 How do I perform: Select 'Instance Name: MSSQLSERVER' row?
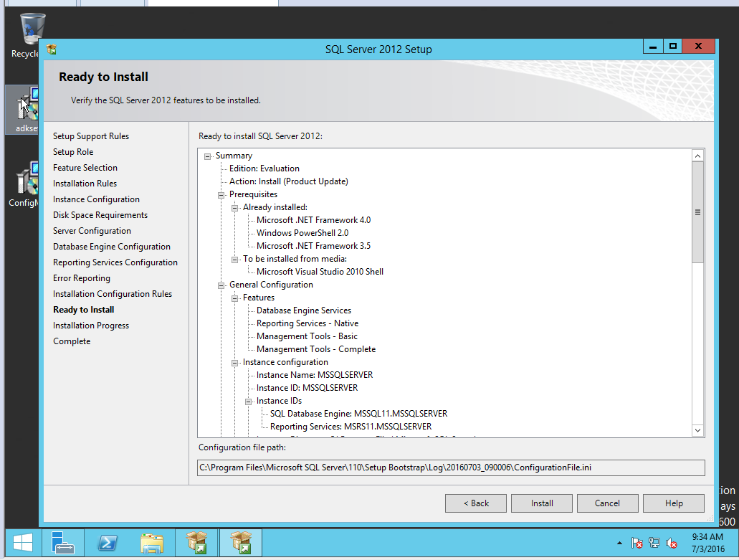click(x=315, y=375)
